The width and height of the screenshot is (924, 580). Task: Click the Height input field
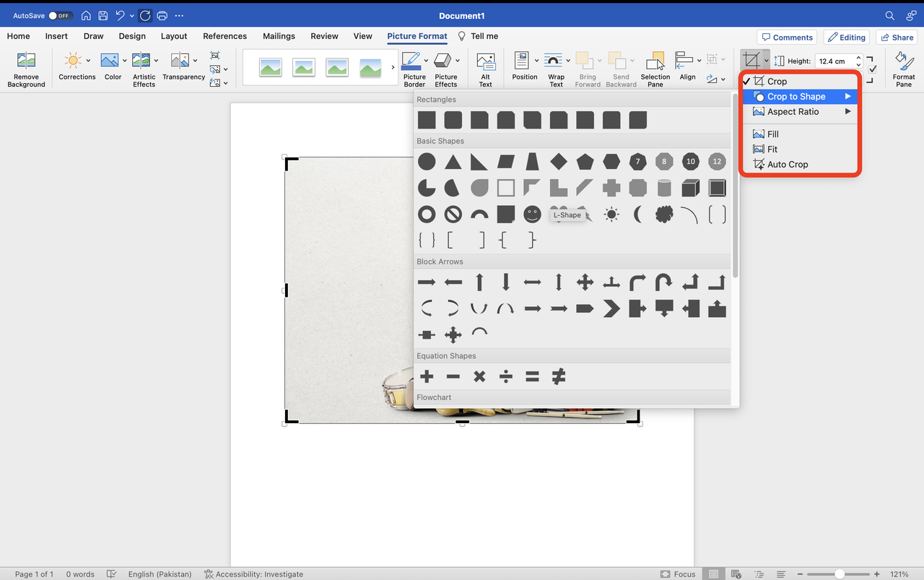834,61
